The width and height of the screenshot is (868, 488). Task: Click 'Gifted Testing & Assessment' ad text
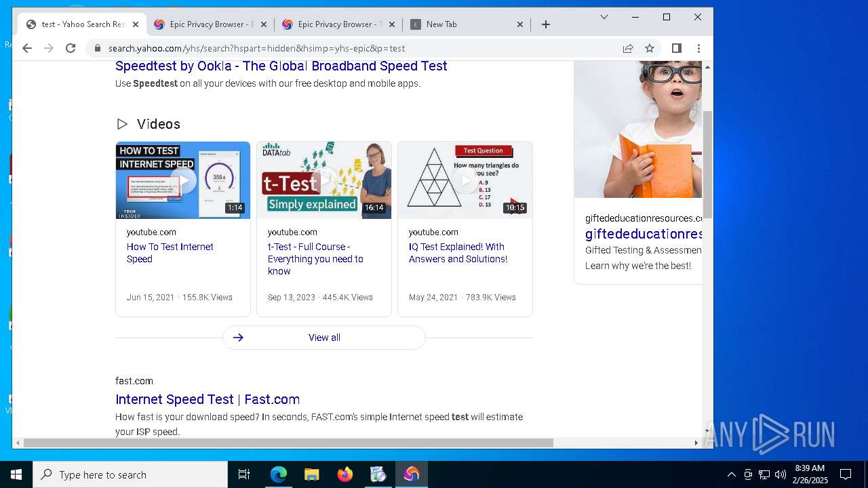pyautogui.click(x=644, y=250)
